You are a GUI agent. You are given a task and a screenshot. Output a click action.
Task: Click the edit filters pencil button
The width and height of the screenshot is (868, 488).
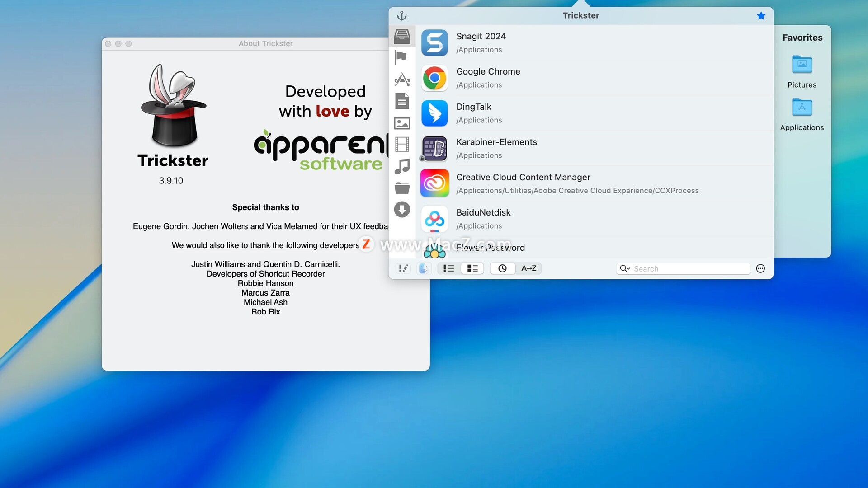403,268
